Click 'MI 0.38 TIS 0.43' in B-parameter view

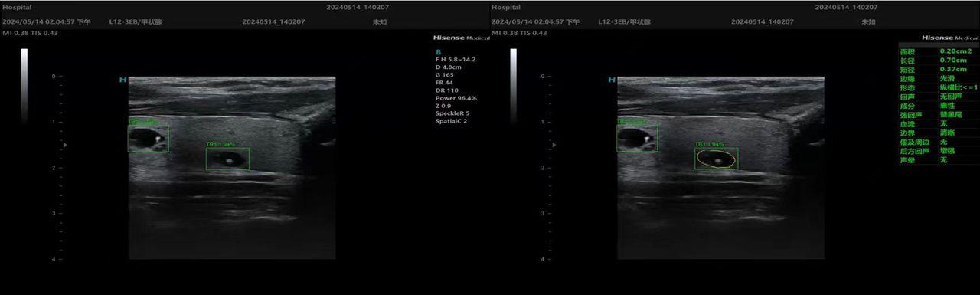30,33
